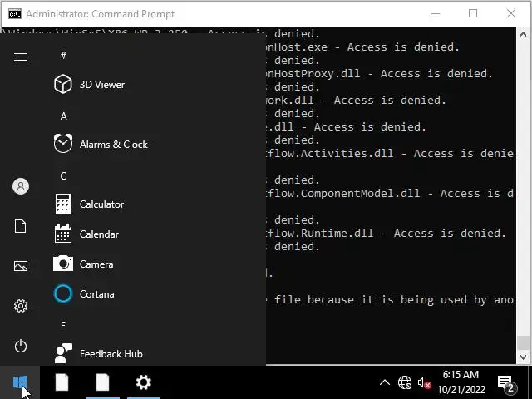
Task: Open the taskbar clock showing 6:15 AM
Action: pyautogui.click(x=461, y=382)
